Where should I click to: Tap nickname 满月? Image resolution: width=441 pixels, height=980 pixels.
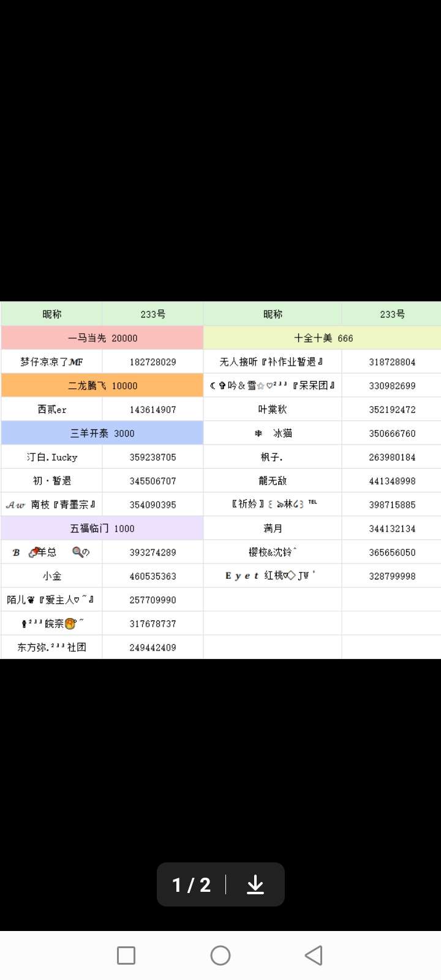273,529
